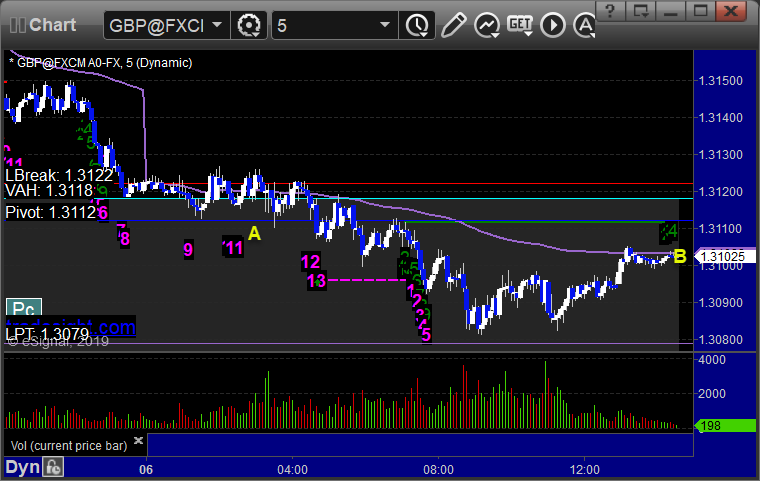Click the green volume tag 198
This screenshot has height=481, width=760.
pyautogui.click(x=725, y=426)
